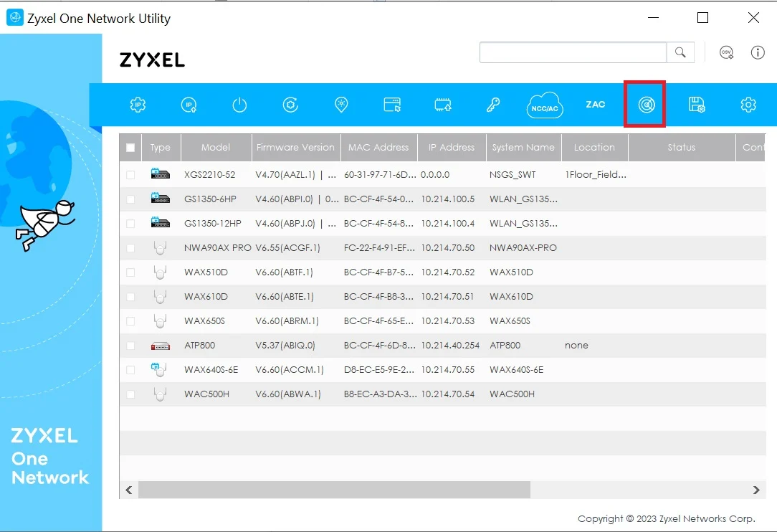Click the XGS2210-52 switch type icon
This screenshot has width=777, height=532.
tap(160, 174)
